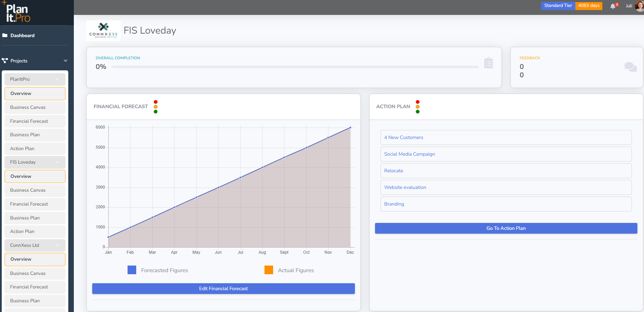This screenshot has width=644, height=312.
Task: Click the ConnXess company logo
Action: pos(103,31)
